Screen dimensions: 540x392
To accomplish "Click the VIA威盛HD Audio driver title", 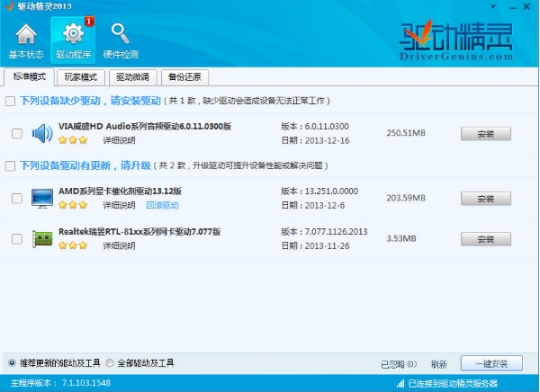I will [145, 126].
